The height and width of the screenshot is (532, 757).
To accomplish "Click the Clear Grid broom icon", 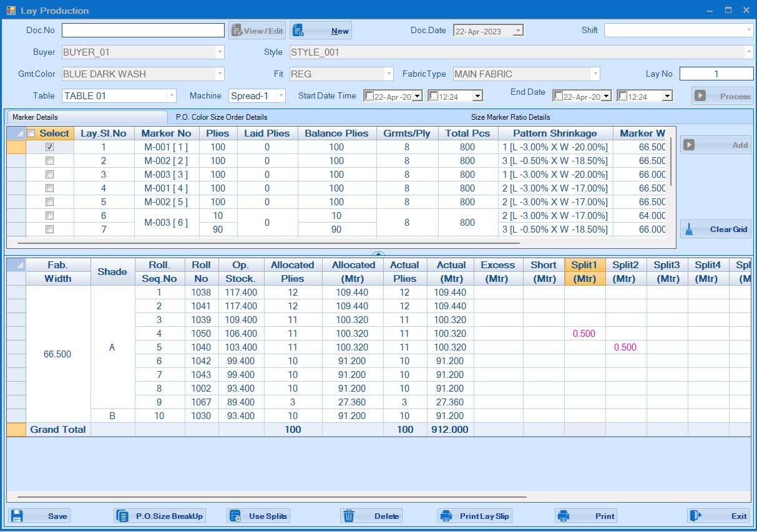I will coord(689,229).
